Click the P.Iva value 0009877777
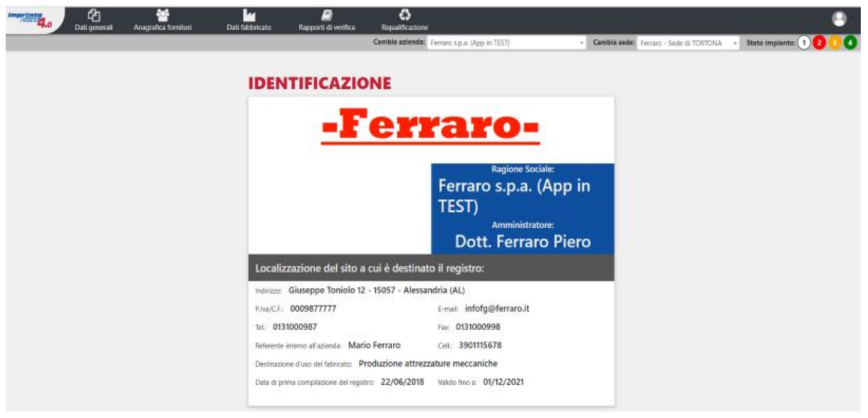868x418 pixels. (x=314, y=309)
